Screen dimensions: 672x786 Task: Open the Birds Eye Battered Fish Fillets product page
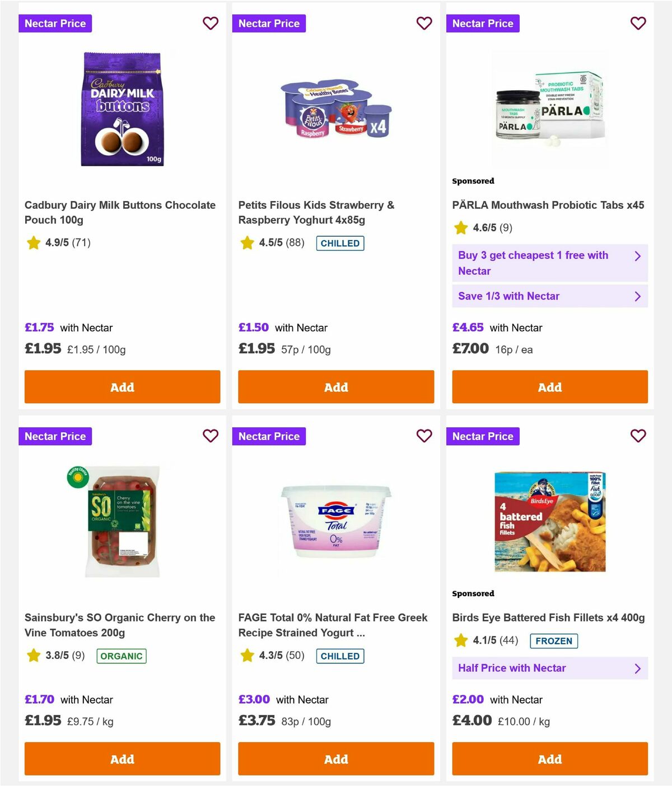pyautogui.click(x=548, y=617)
